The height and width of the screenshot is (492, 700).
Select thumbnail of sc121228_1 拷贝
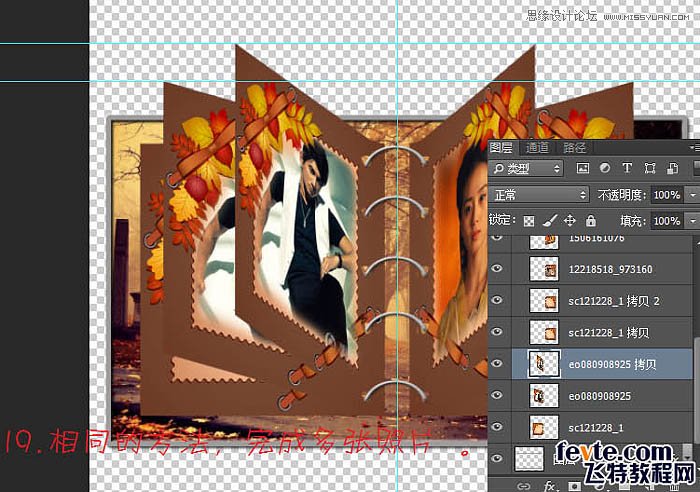point(544,332)
